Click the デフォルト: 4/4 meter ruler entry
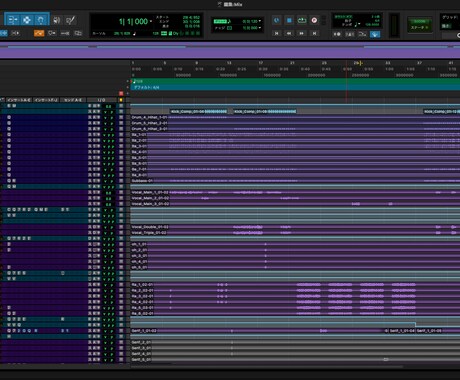 [x=146, y=87]
